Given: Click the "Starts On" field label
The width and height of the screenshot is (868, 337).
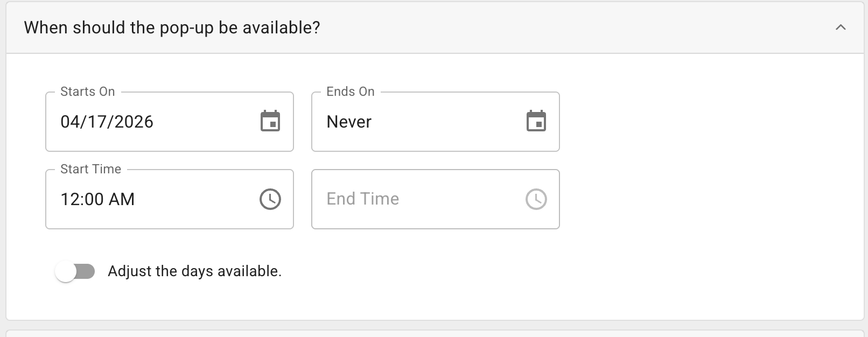Looking at the screenshot, I should click(87, 92).
